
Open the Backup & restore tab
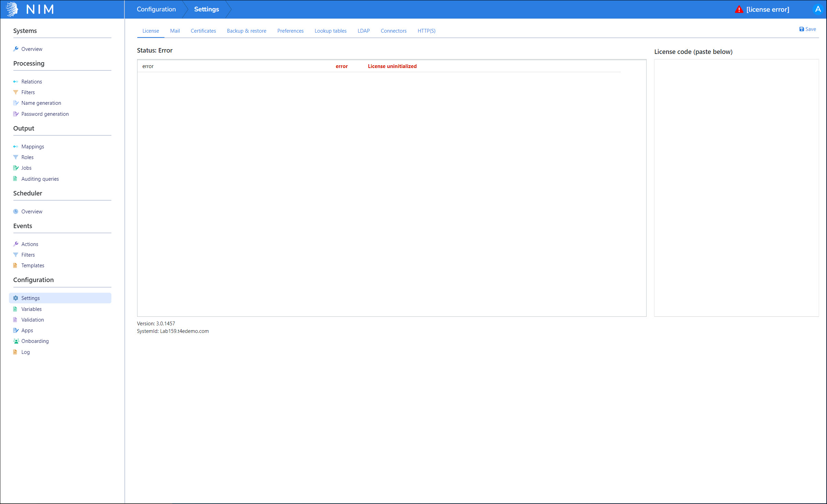pyautogui.click(x=246, y=31)
